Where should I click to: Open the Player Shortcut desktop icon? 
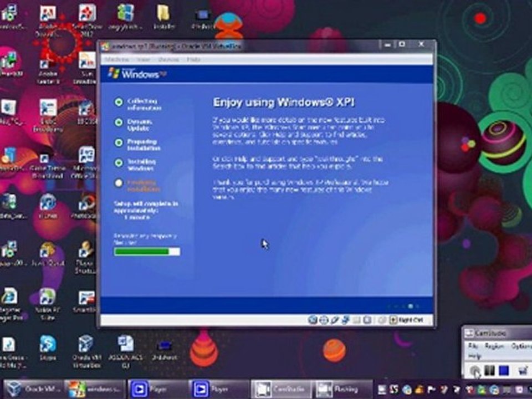click(x=85, y=257)
